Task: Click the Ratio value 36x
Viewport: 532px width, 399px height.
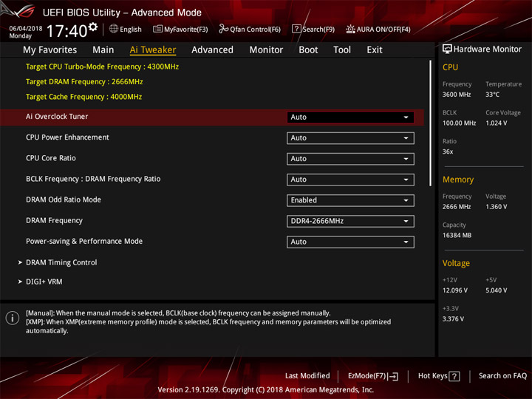Action: pos(448,151)
